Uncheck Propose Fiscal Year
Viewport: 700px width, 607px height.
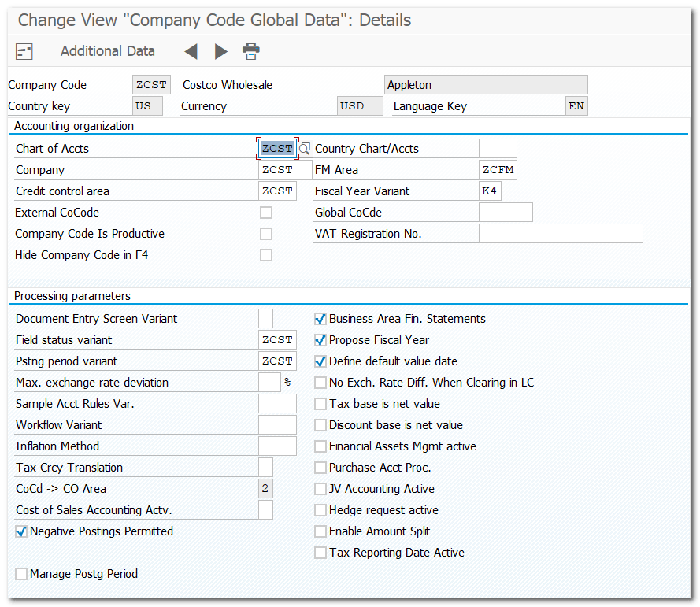click(320, 340)
